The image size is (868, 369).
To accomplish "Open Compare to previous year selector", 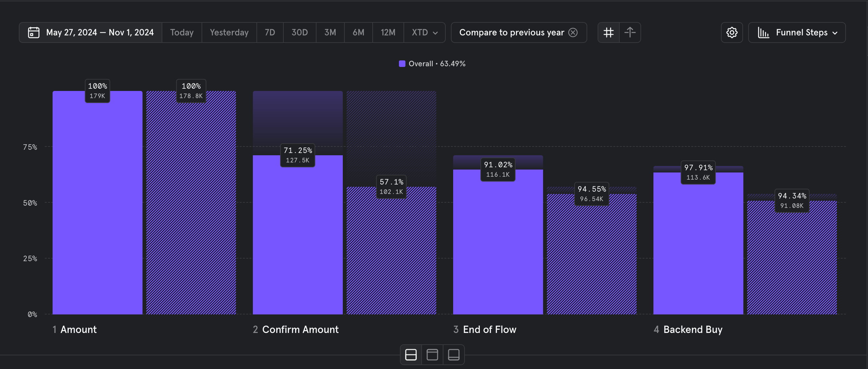I will (511, 32).
